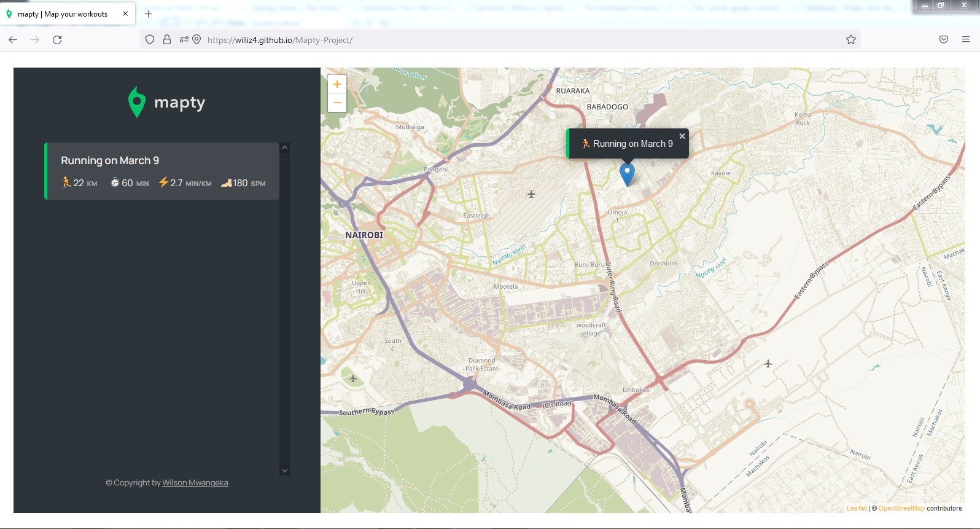The image size is (980, 529).
Task: Click the BABADOGO label on the map
Action: pos(607,107)
